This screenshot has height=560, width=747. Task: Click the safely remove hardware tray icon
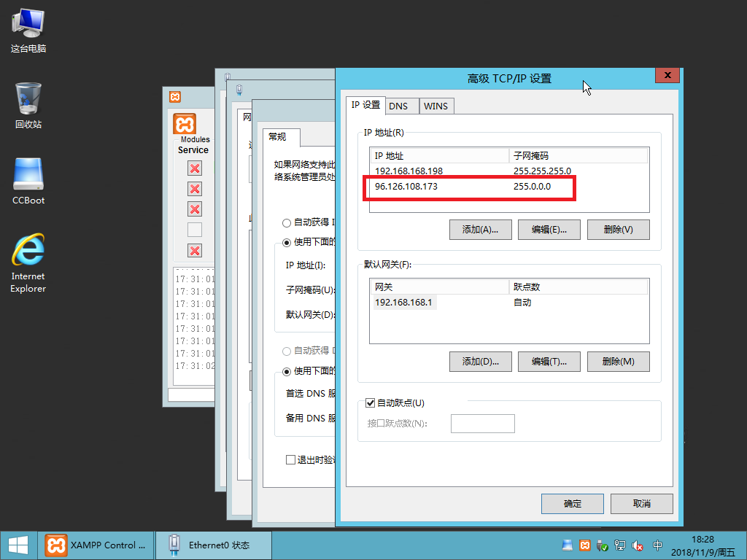603,545
